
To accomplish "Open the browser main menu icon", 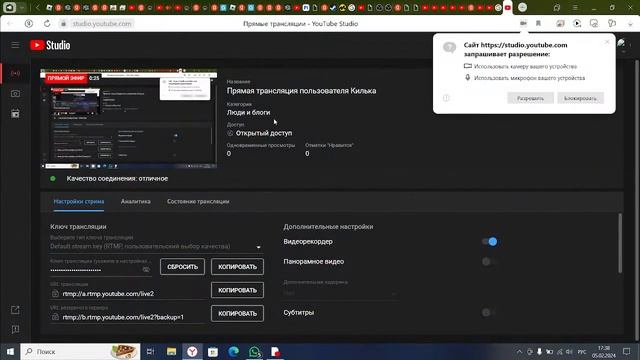I will click(575, 7).
